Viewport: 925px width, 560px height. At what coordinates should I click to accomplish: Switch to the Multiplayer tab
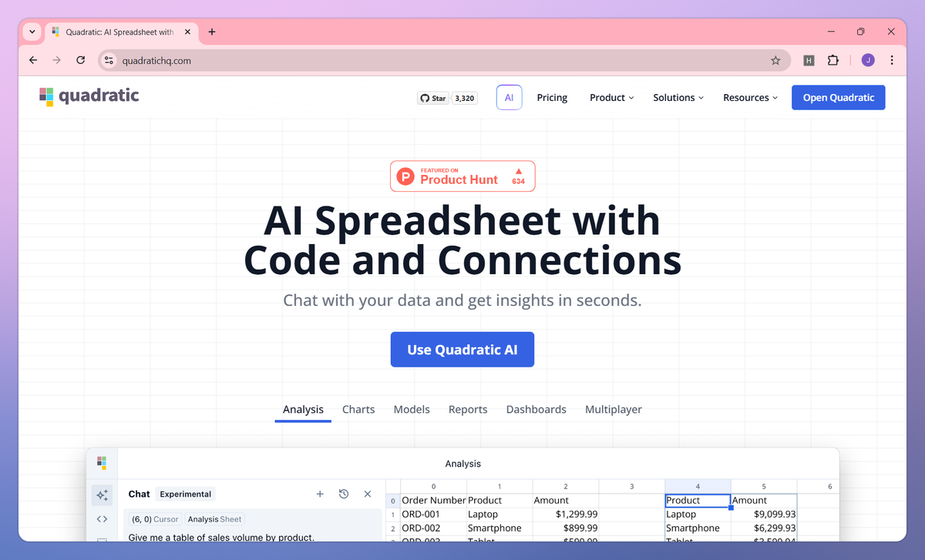[614, 409]
